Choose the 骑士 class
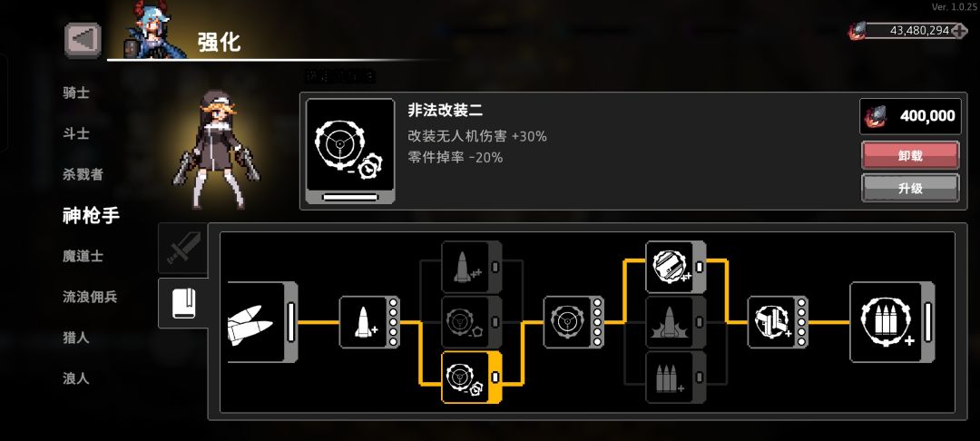This screenshot has height=441, width=980. pos(76,93)
